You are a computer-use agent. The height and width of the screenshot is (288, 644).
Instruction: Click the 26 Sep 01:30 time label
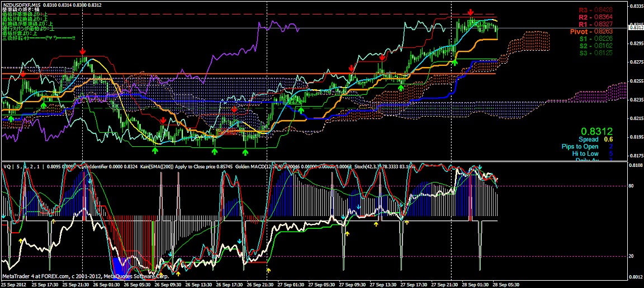coord(106,284)
